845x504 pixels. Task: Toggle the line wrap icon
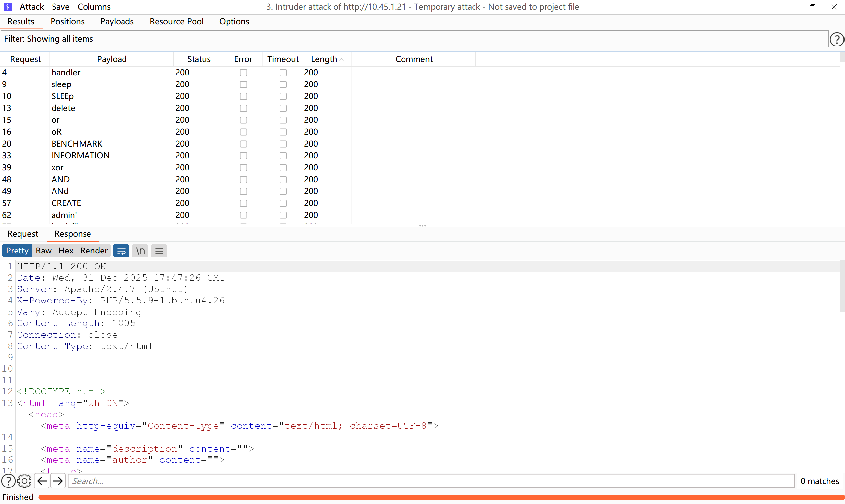click(121, 251)
